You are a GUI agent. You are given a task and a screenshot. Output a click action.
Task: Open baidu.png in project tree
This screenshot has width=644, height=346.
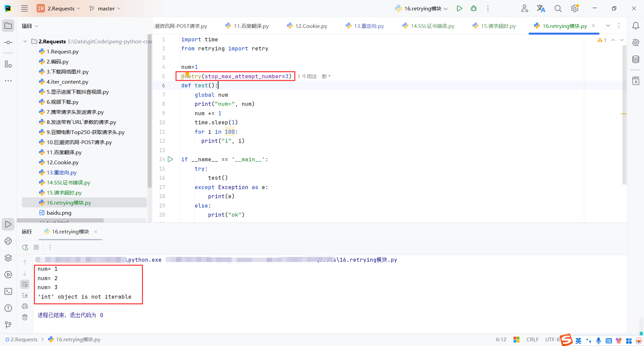pyautogui.click(x=59, y=213)
